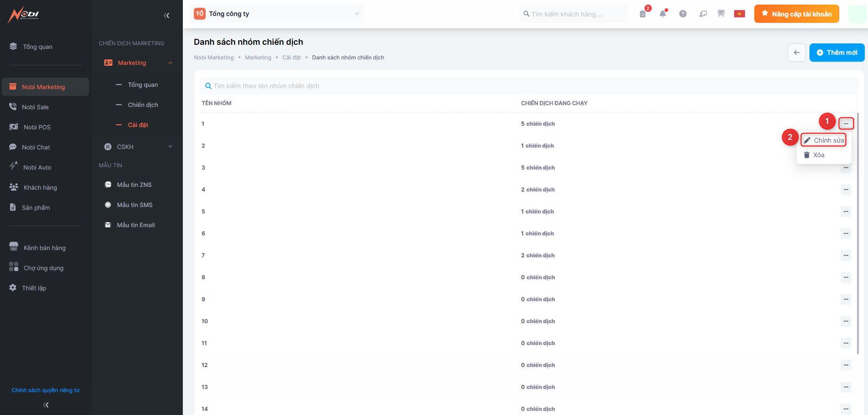This screenshot has width=868, height=415.
Task: Choose Xóa in the context menu
Action: click(x=818, y=155)
